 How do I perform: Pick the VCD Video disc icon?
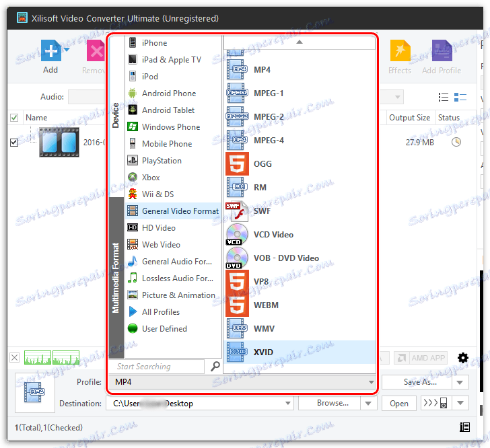(x=236, y=234)
